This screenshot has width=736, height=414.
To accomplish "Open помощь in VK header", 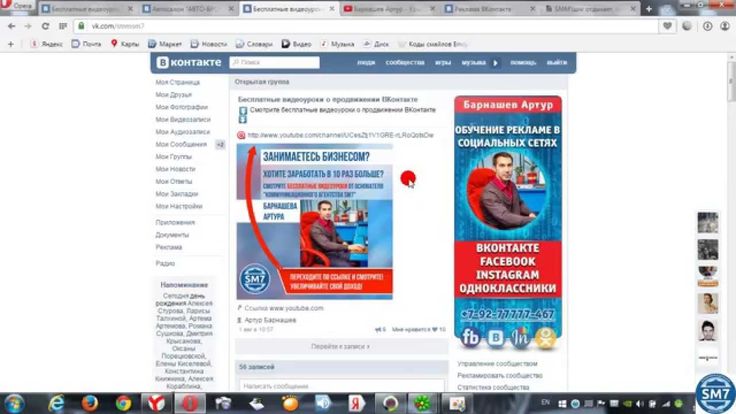I will tap(523, 62).
